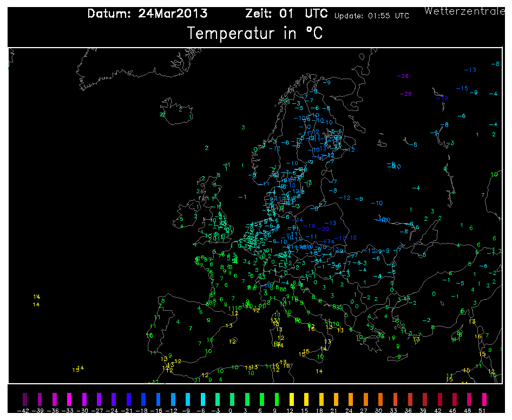The height and width of the screenshot is (420, 512).
Task: Select the -42 color swatch in the legend
Action: point(25,399)
